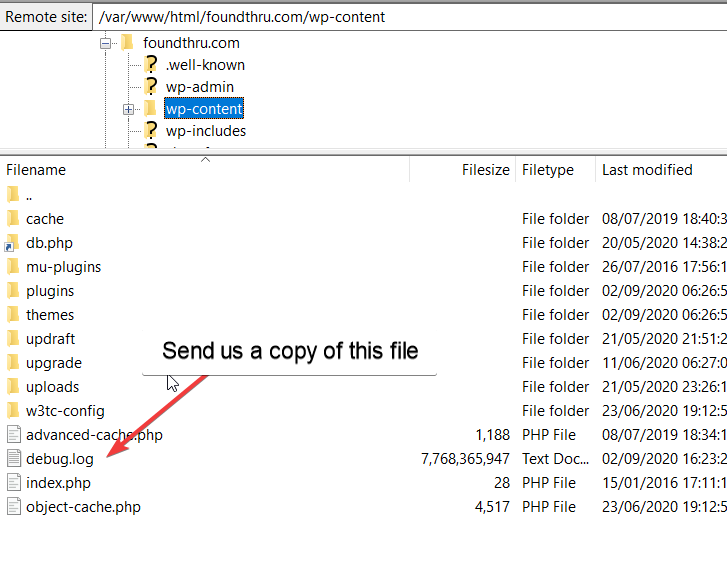Click the plugins folder icon
The width and height of the screenshot is (727, 571).
point(13,291)
